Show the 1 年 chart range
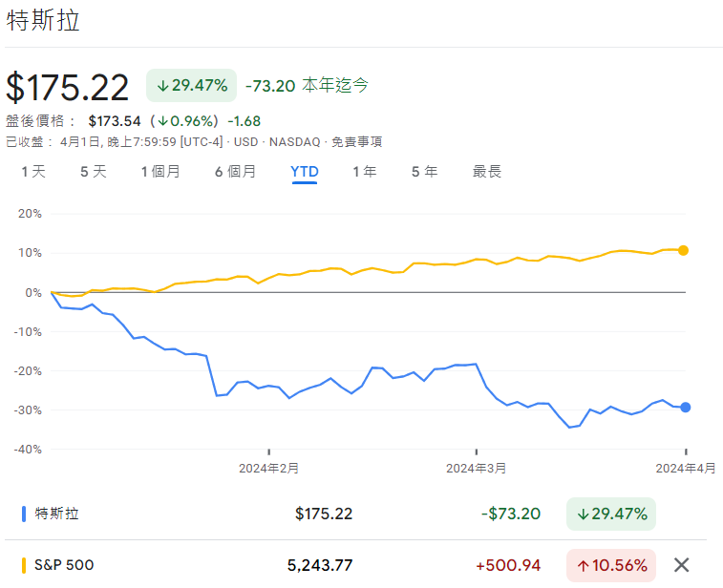This screenshot has width=723, height=588. point(364,172)
